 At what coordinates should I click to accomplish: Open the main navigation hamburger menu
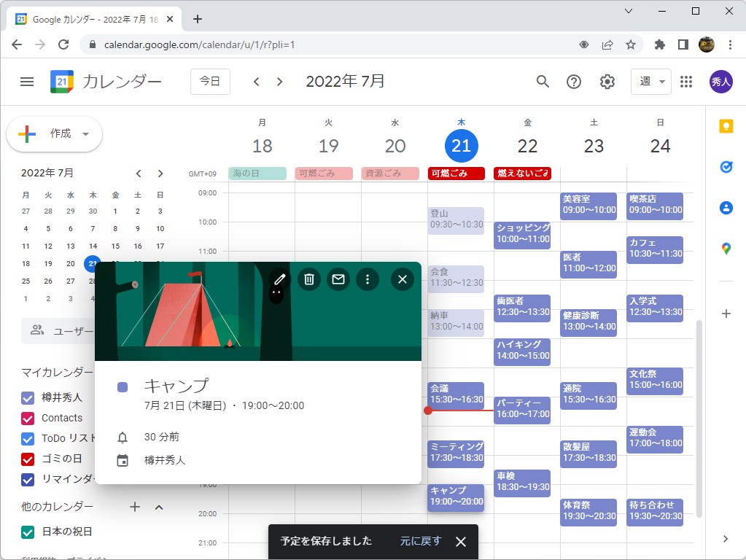(x=27, y=82)
